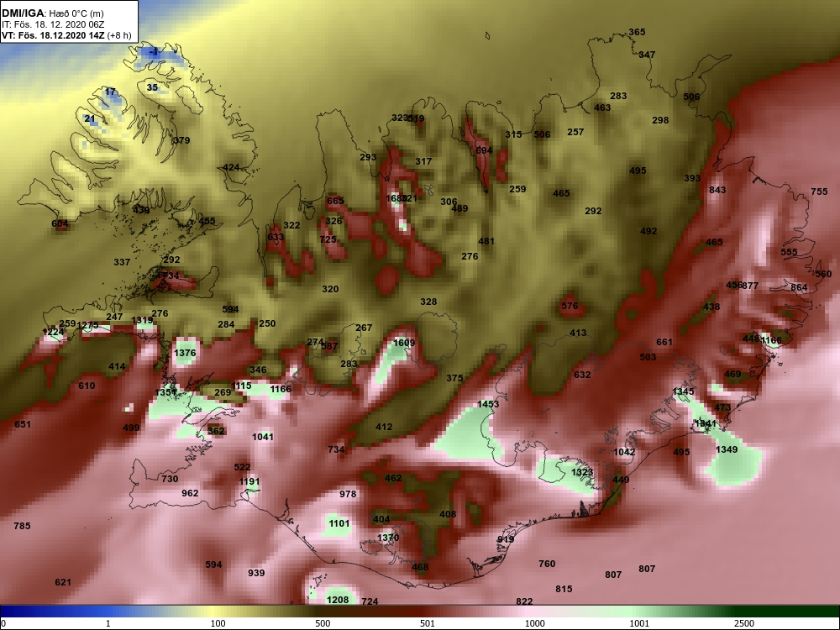Click the map value '760' off the south coast

(x=547, y=564)
